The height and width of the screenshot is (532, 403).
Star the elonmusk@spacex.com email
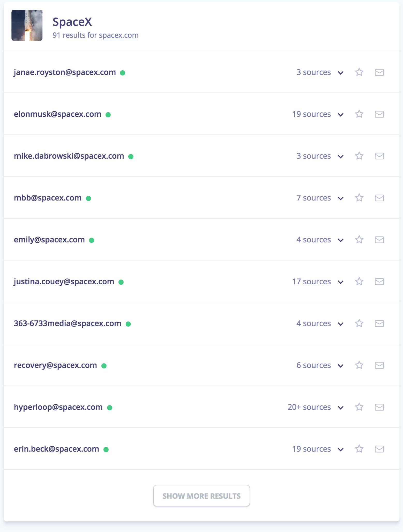coord(359,114)
